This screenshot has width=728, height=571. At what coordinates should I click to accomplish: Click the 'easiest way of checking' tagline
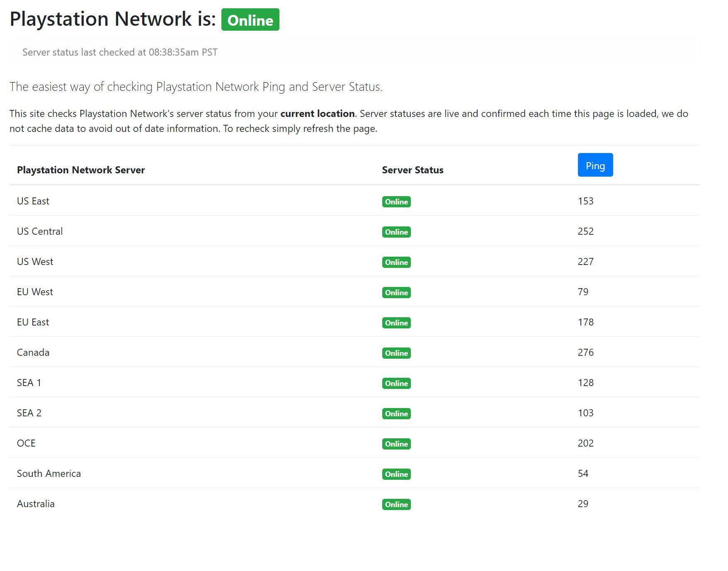pyautogui.click(x=196, y=87)
